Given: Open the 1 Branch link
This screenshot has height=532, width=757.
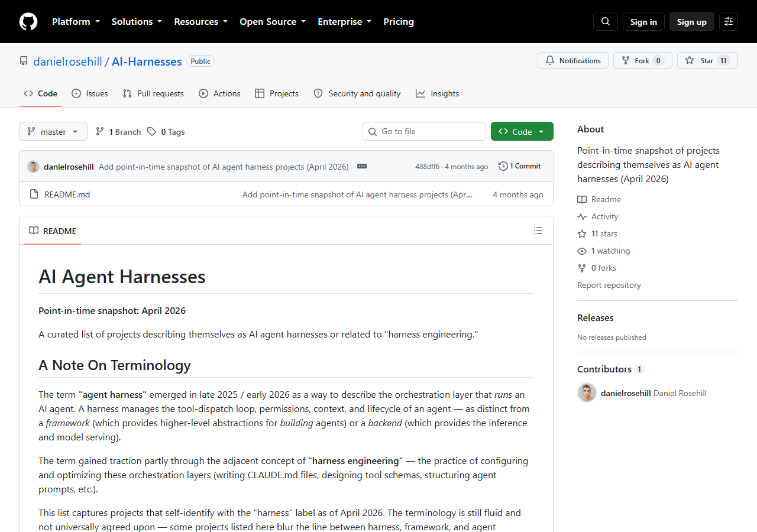Looking at the screenshot, I should click(x=118, y=131).
